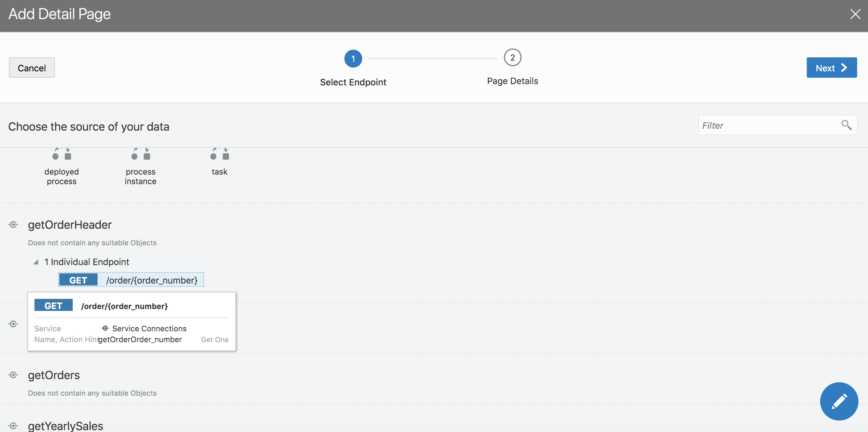Close the Add Detail Page dialog

coord(855,14)
